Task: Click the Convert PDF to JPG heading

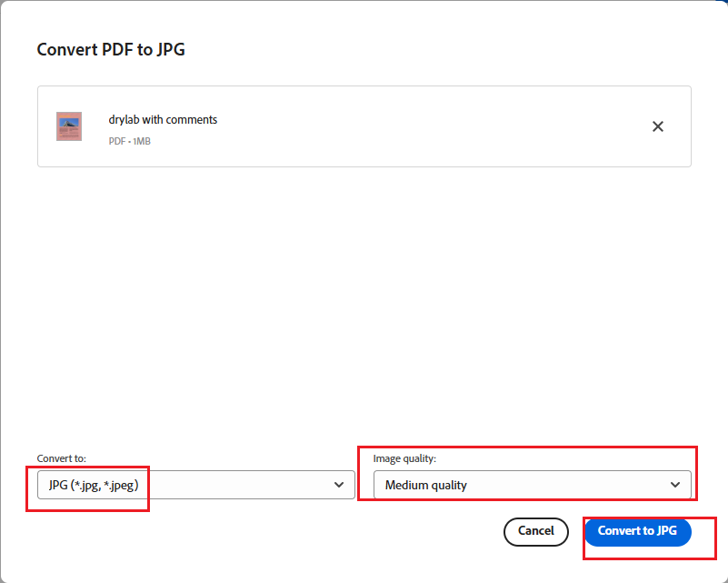Action: [x=111, y=50]
